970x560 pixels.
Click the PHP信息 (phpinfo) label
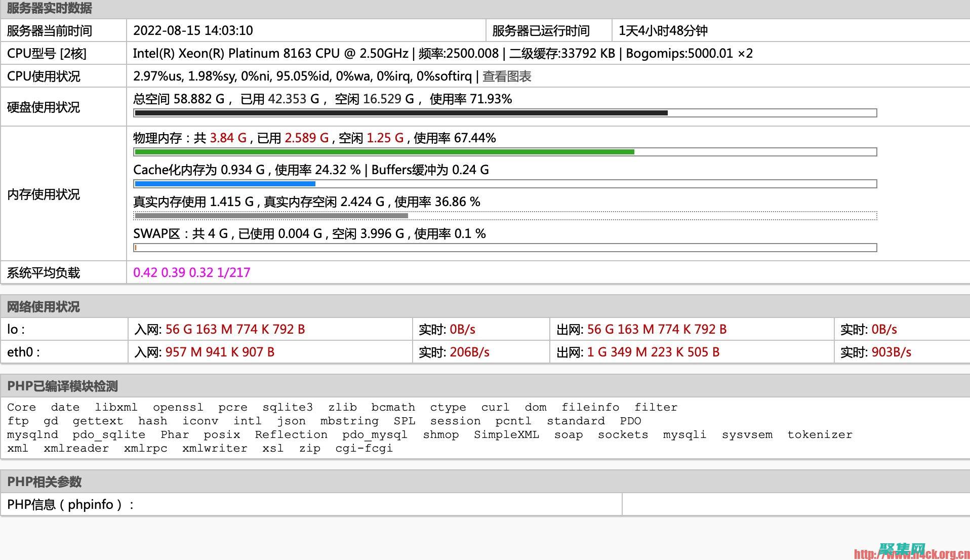(70, 504)
